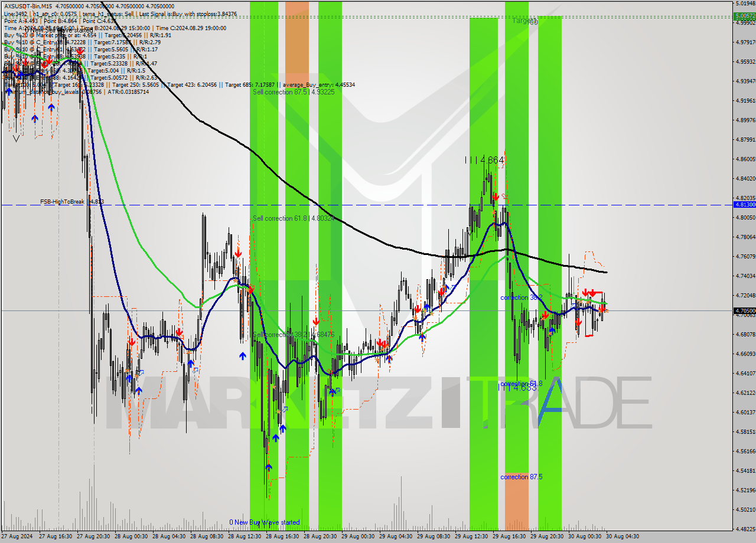Click the 4.97917 price axis value
The height and width of the screenshot is (543, 756).
pyautogui.click(x=745, y=42)
